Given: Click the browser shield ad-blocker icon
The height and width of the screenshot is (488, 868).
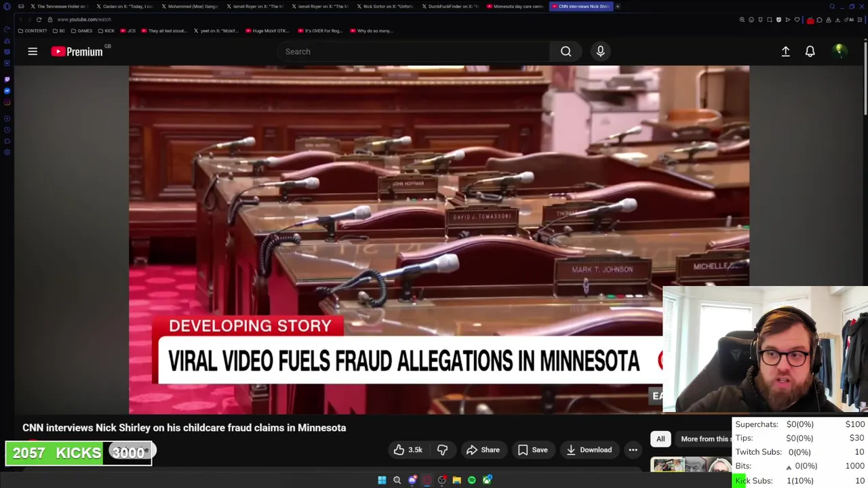Looking at the screenshot, I should click(x=778, y=20).
